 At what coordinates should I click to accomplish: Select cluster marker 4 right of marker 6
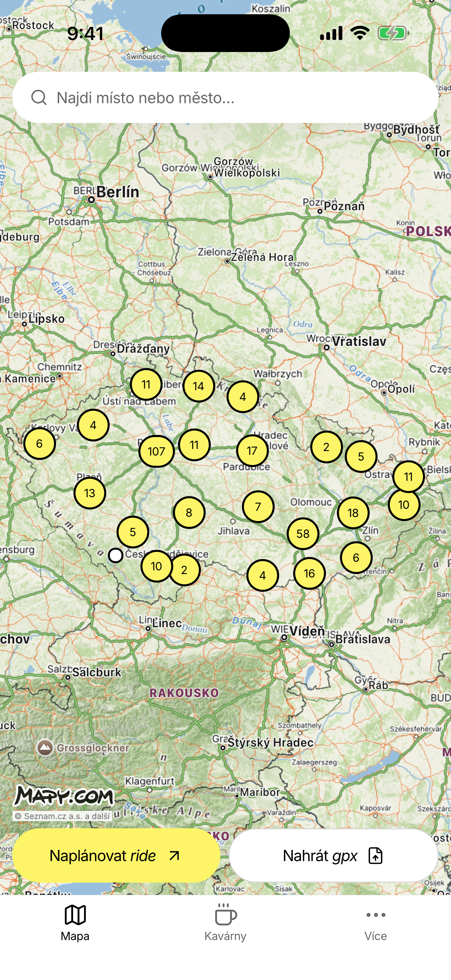point(93,425)
